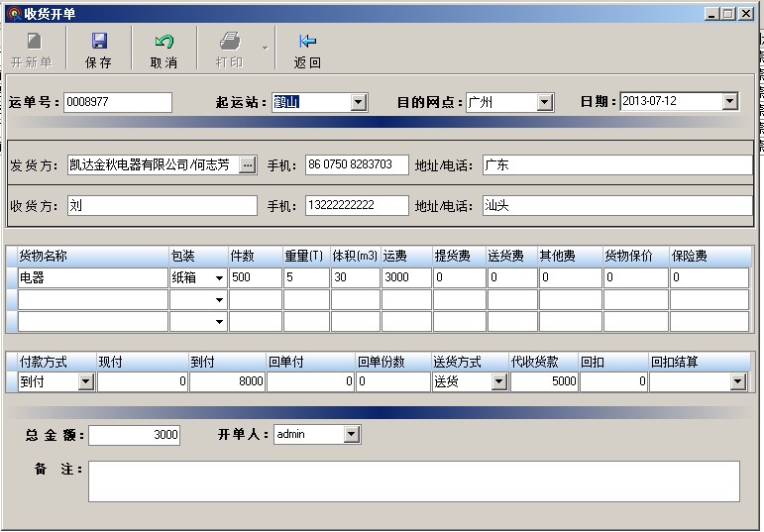Open the 日期 date picker dropdown
Image resolution: width=764 pixels, height=532 pixels.
[729, 101]
